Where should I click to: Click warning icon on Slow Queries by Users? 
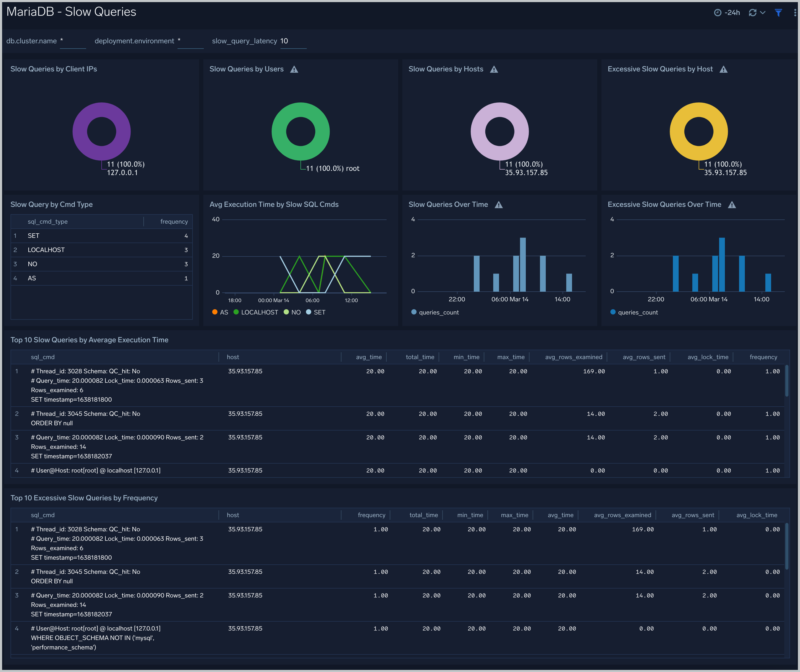point(294,69)
